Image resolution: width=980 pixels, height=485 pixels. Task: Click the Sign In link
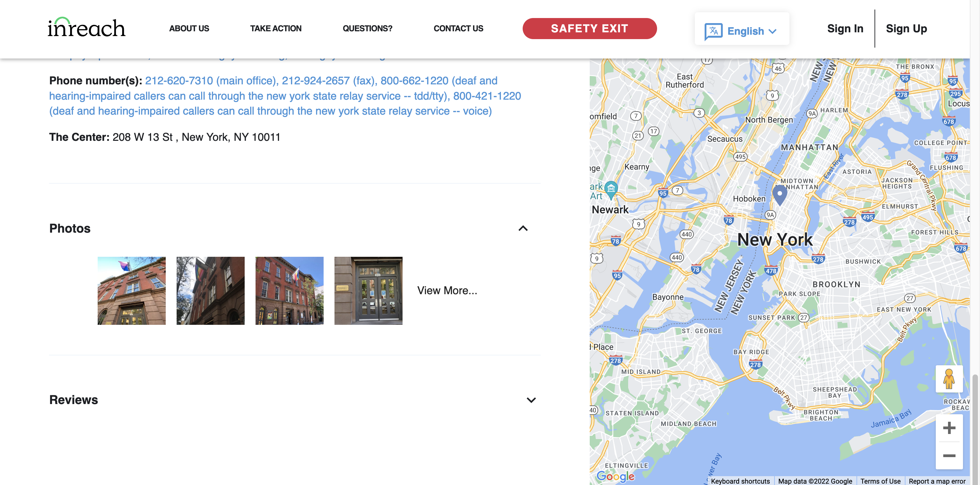(x=845, y=29)
